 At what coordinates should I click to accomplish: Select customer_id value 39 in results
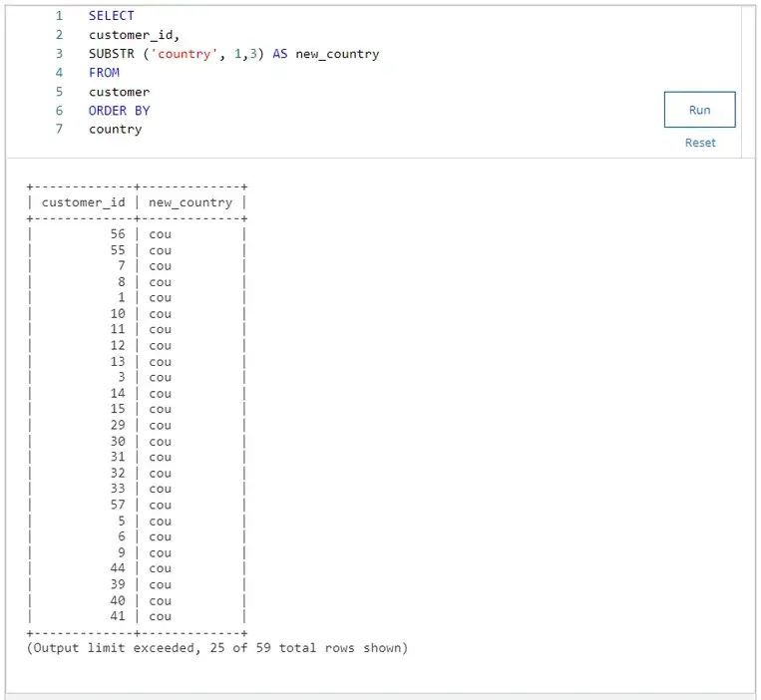[x=118, y=584]
